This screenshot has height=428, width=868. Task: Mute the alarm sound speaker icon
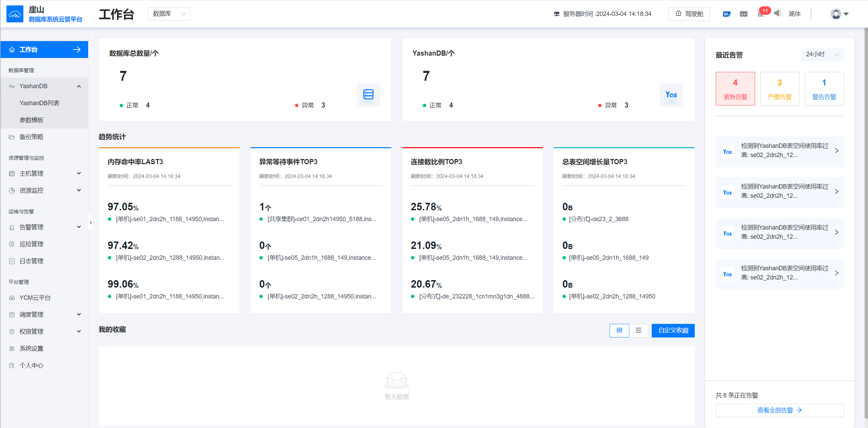coord(777,14)
